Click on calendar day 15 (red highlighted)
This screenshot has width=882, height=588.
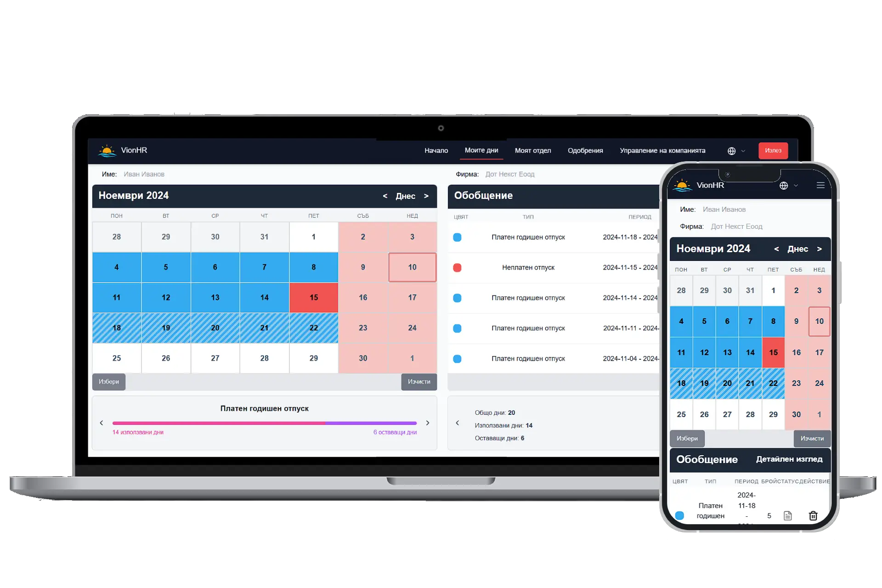coord(313,297)
